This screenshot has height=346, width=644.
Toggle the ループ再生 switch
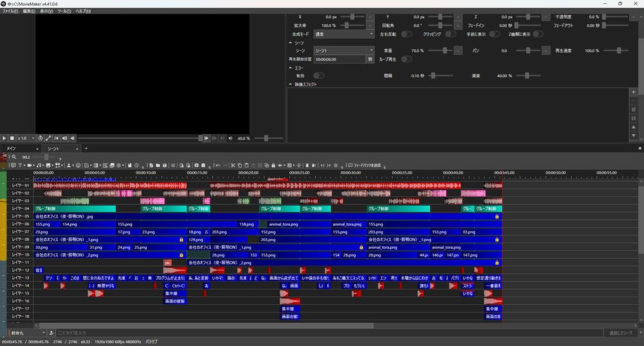point(406,59)
